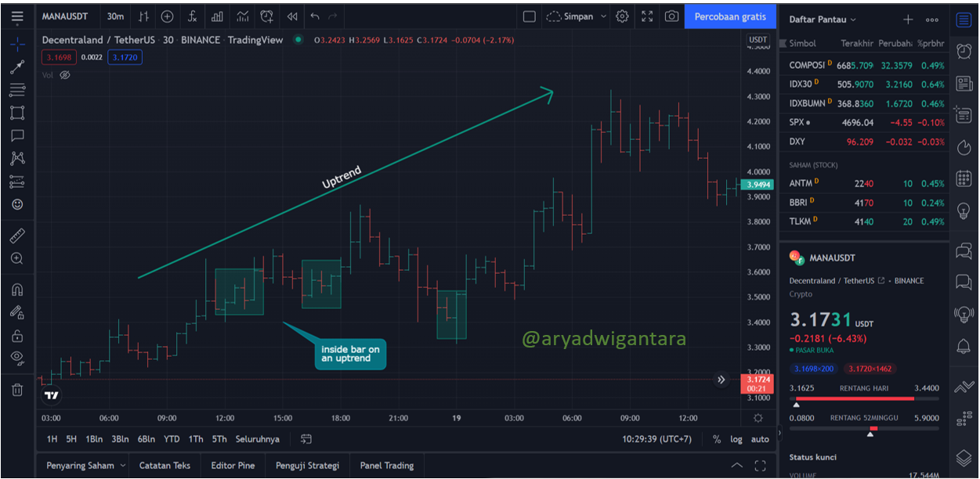The width and height of the screenshot is (980, 479).
Task: Toggle stay in drawing mode
Action: click(x=17, y=312)
